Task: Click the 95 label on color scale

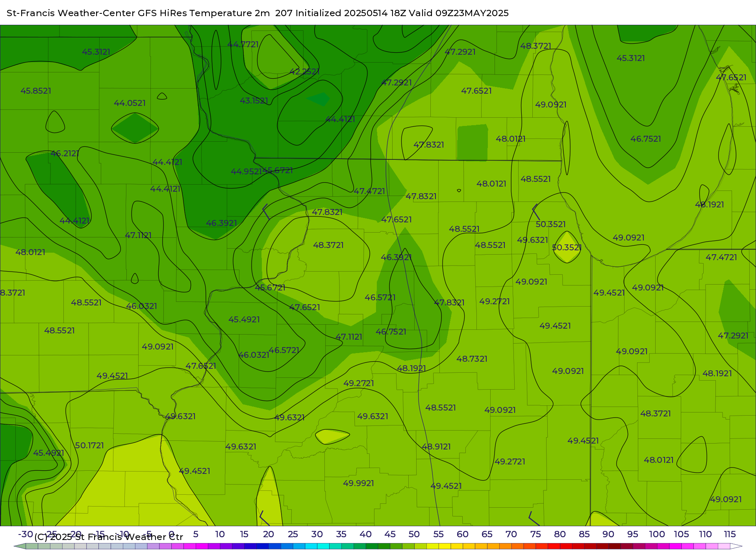Action: tap(633, 534)
